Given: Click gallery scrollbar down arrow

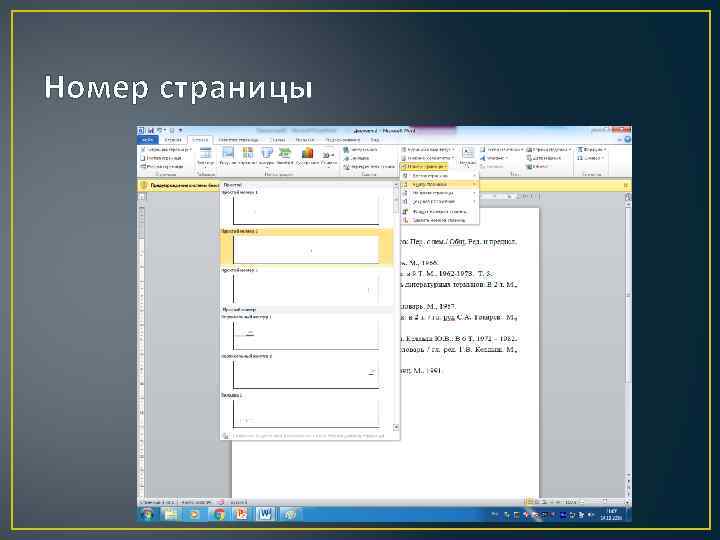Looking at the screenshot, I should tap(396, 427).
